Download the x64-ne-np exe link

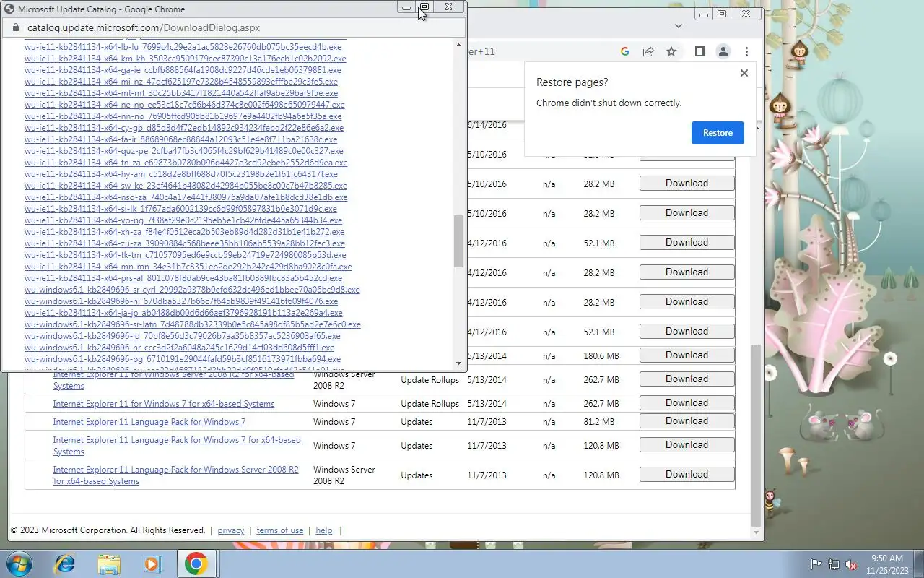point(184,105)
